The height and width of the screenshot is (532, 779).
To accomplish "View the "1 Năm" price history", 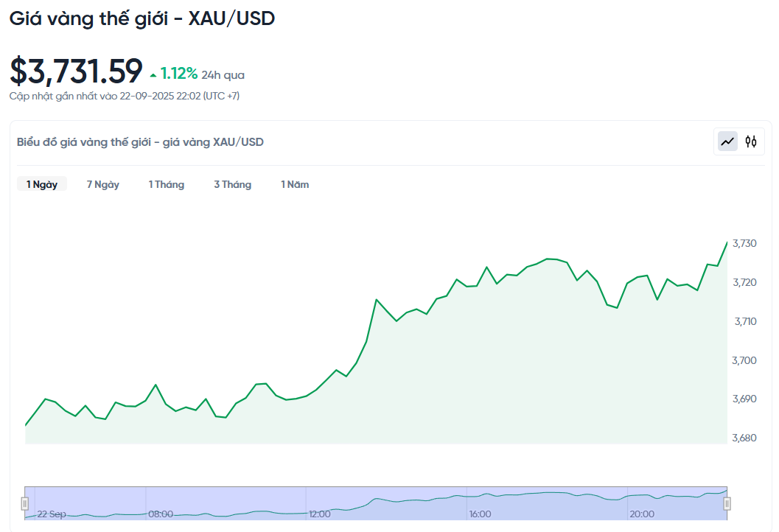I will [x=295, y=184].
